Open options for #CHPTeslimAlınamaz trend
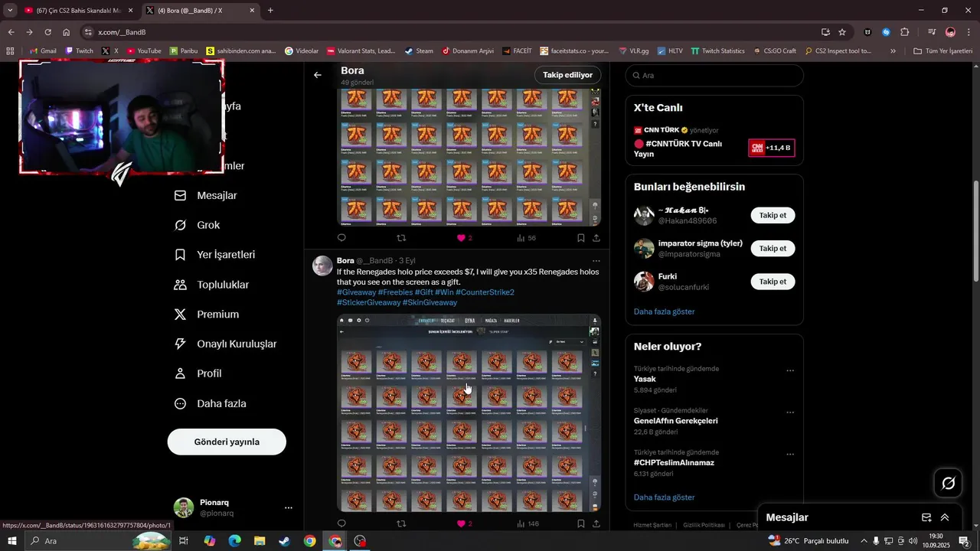 point(790,454)
